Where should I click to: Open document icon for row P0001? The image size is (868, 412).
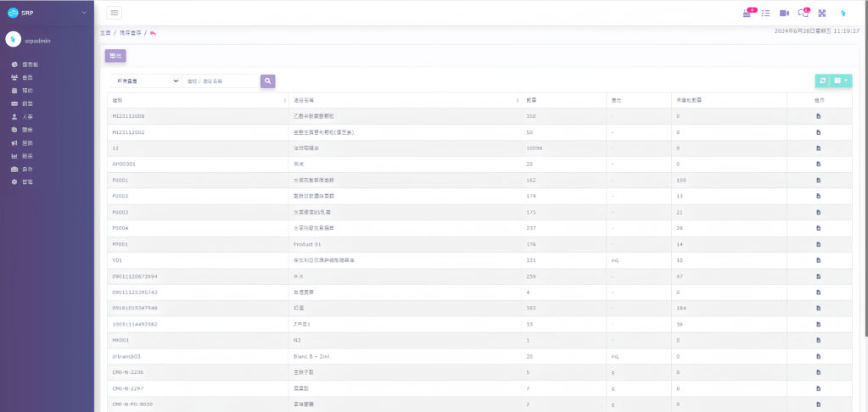pyautogui.click(x=818, y=181)
